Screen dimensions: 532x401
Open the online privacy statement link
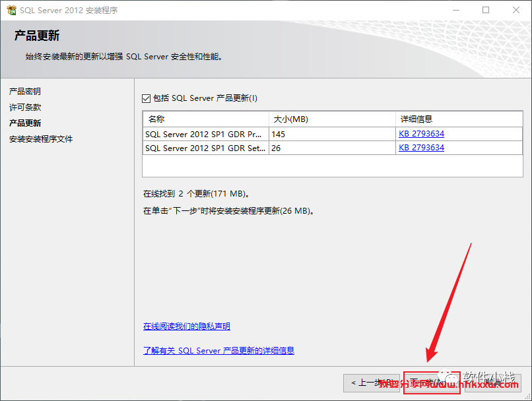click(x=187, y=326)
